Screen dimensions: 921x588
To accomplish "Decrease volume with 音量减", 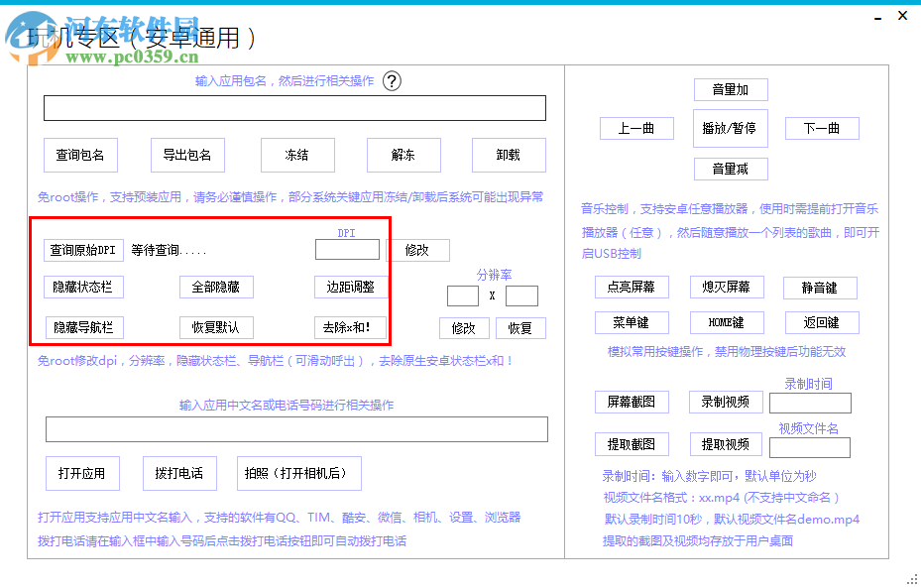I will click(731, 170).
